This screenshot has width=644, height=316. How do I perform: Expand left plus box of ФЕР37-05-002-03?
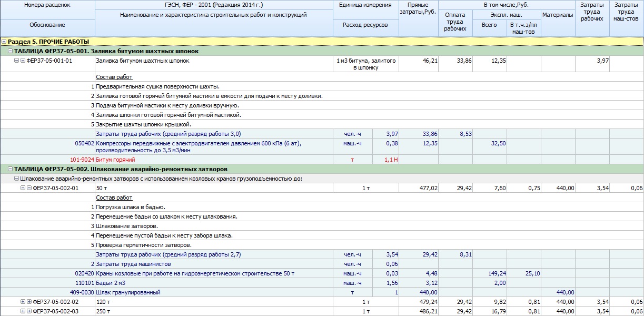23,311
